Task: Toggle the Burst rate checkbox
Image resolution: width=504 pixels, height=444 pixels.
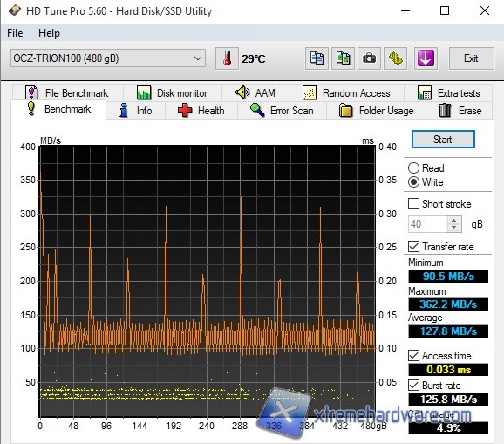Action: coord(413,386)
